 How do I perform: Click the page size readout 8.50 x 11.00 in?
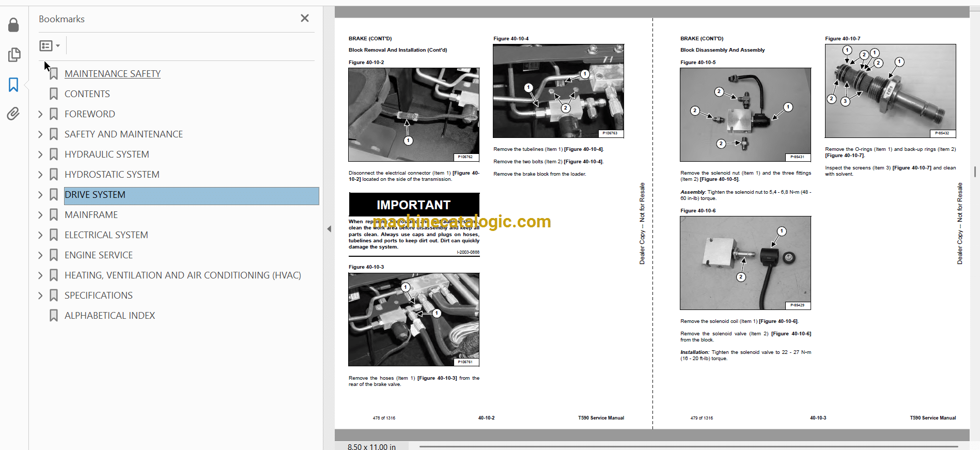pyautogui.click(x=371, y=447)
